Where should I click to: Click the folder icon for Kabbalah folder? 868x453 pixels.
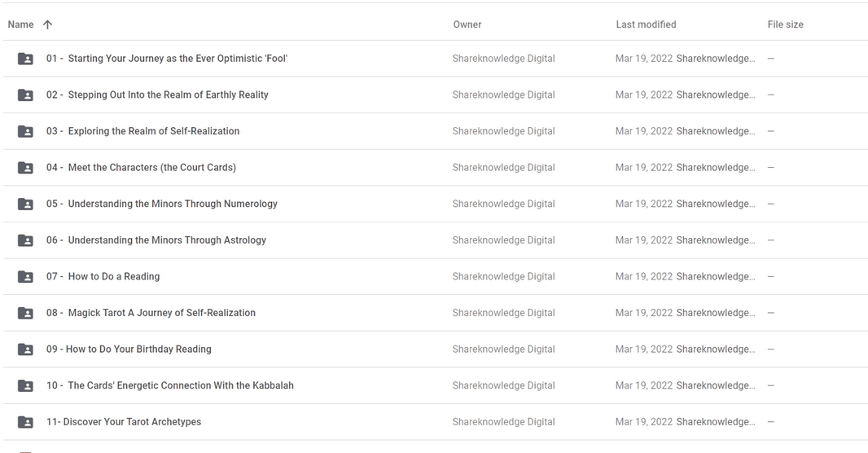coord(25,385)
